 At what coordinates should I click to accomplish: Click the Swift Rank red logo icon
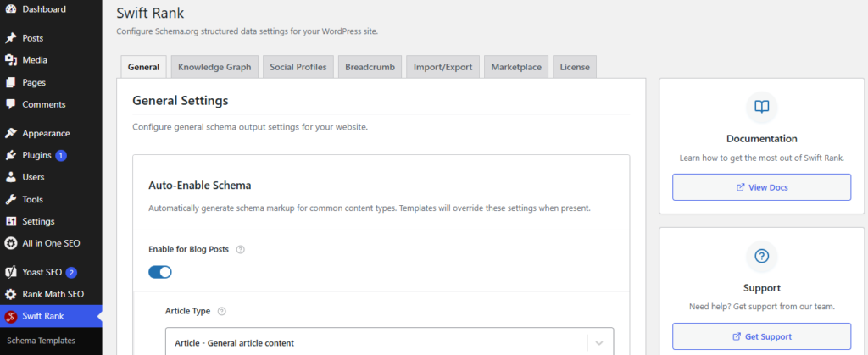pos(10,316)
